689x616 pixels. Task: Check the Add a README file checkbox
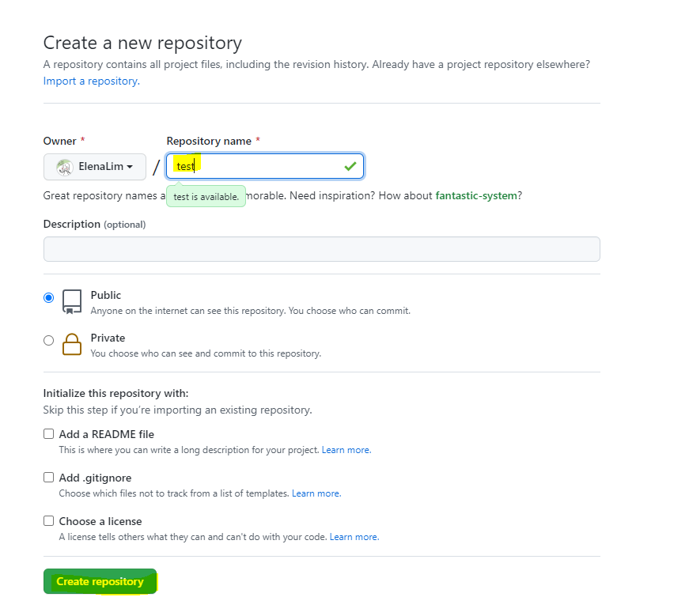(49, 434)
